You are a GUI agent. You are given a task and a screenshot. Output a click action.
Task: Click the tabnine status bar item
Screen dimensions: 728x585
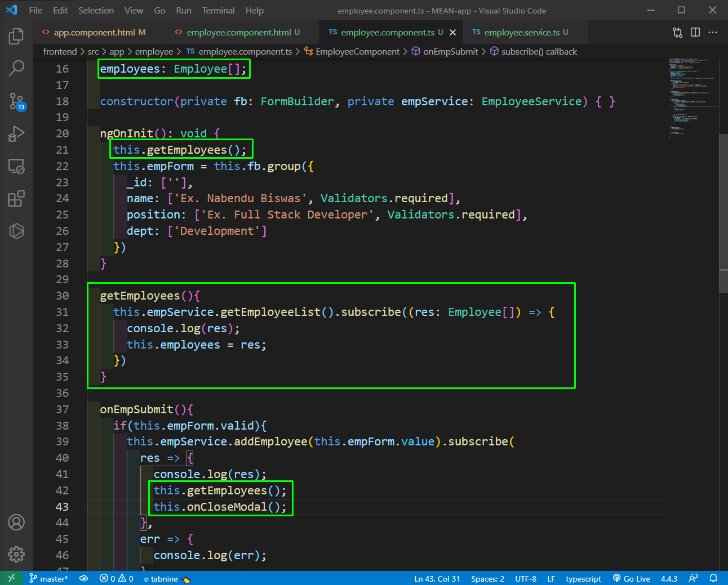tap(167, 578)
